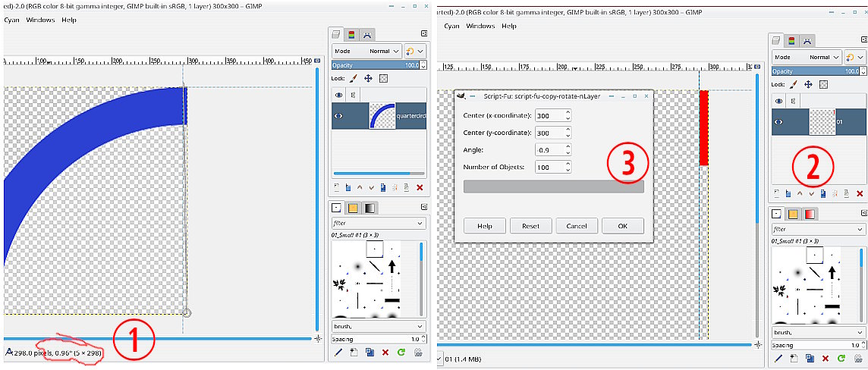Create a new brush in left window

click(x=354, y=352)
